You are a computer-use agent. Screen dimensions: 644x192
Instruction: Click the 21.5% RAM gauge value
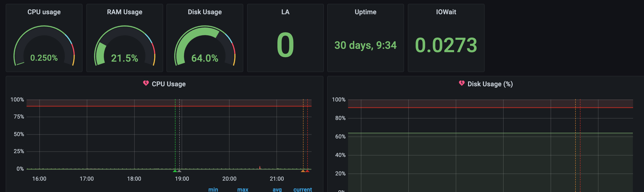[124, 58]
